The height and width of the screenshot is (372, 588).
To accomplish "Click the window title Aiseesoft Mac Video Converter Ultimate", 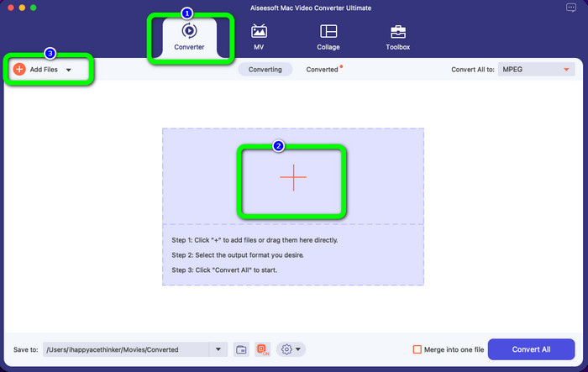I will (x=311, y=8).
